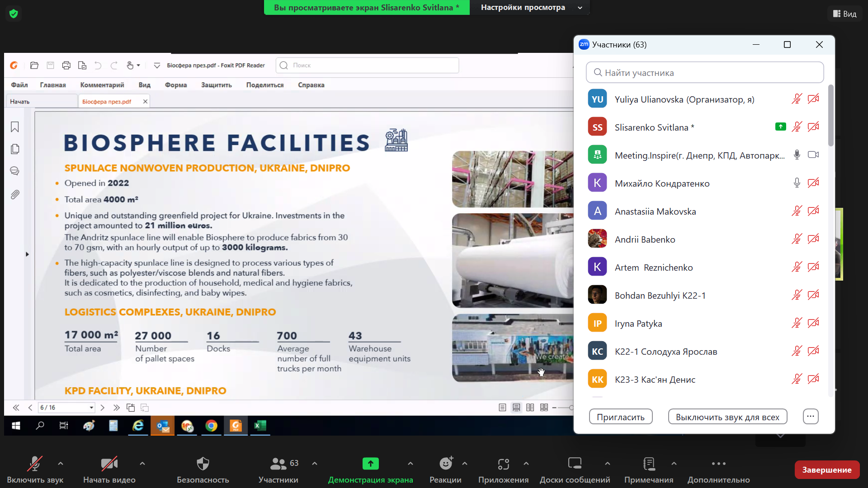Click Демонстрация экрана share button
This screenshot has height=488, width=868.
tap(370, 470)
